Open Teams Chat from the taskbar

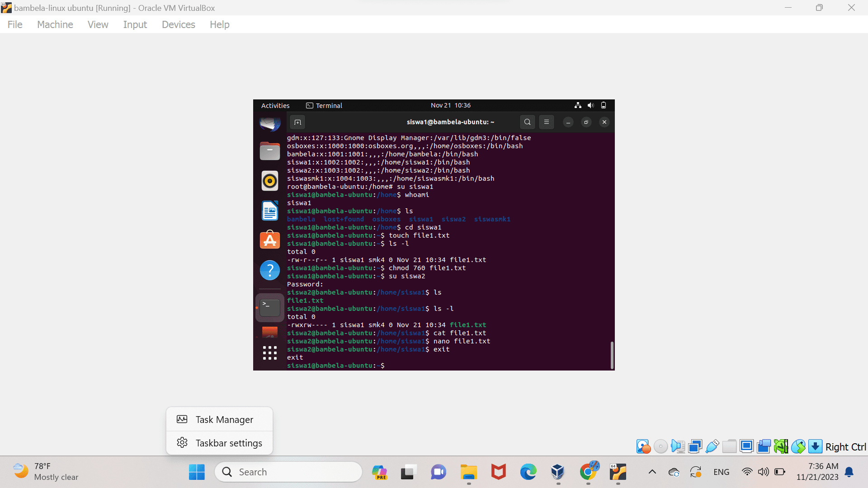pyautogui.click(x=439, y=472)
